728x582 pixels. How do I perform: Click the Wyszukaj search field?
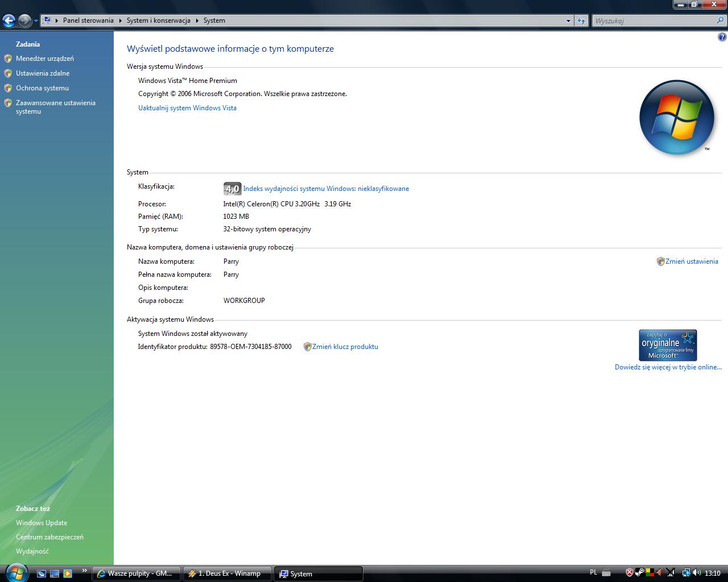coord(654,20)
